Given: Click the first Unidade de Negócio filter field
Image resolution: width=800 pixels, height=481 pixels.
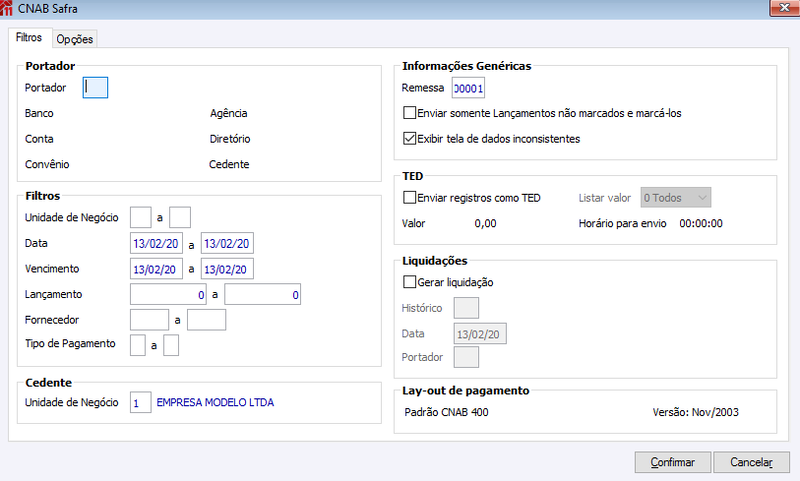Looking at the screenshot, I should (x=140, y=217).
